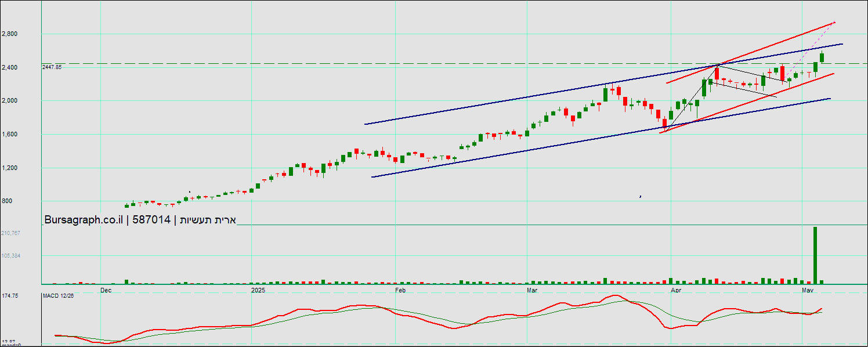Click the 2,400 price axis label
The image size is (868, 347).
pos(10,68)
